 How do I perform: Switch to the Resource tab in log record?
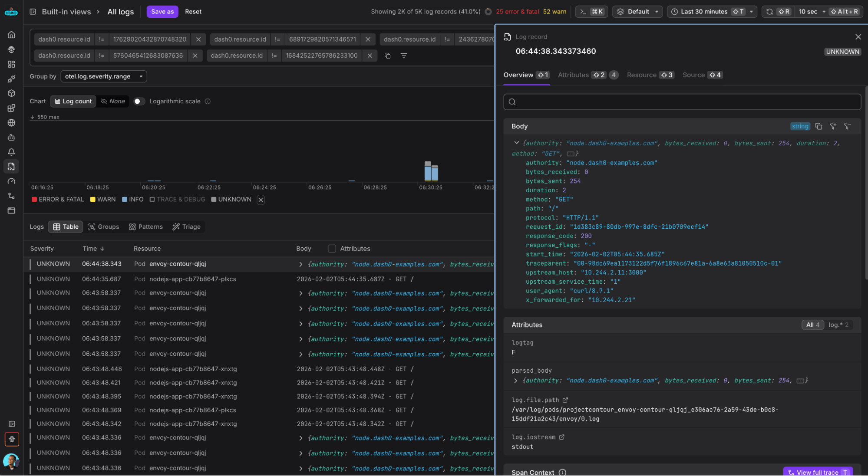pyautogui.click(x=650, y=75)
